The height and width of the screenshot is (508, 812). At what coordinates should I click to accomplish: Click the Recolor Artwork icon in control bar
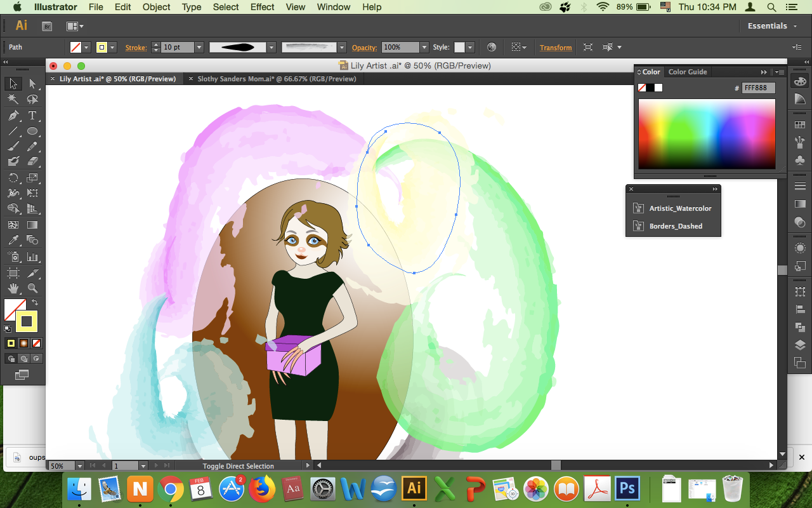click(x=491, y=47)
